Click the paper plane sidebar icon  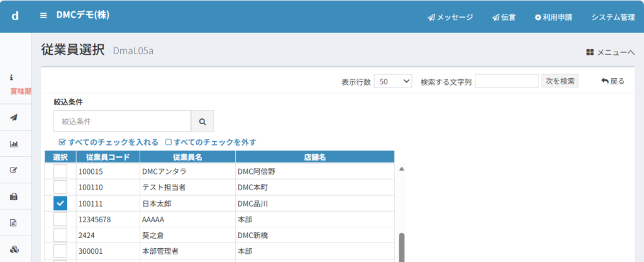coord(14,117)
